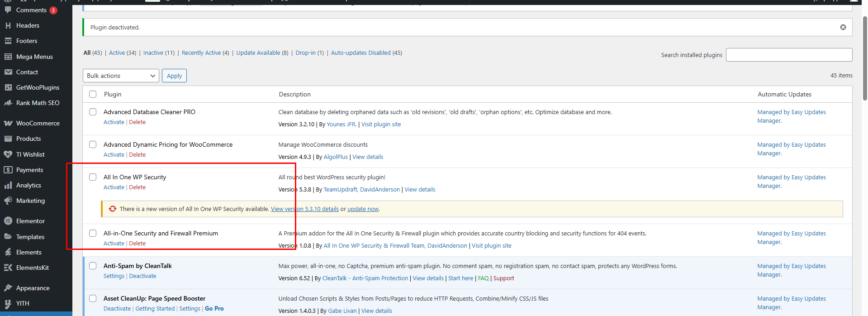Open Comments icon in sidebar

(8, 10)
